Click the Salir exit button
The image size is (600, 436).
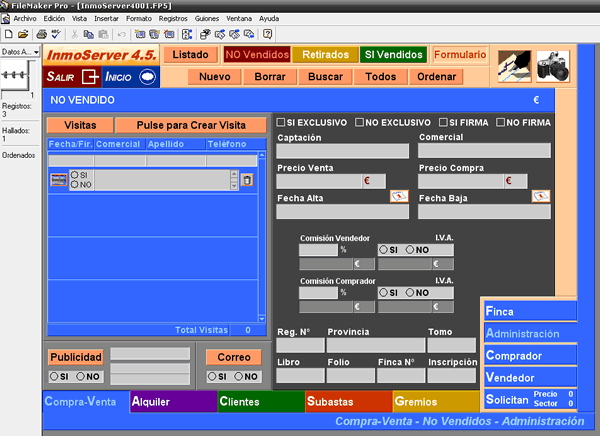pyautogui.click(x=72, y=77)
